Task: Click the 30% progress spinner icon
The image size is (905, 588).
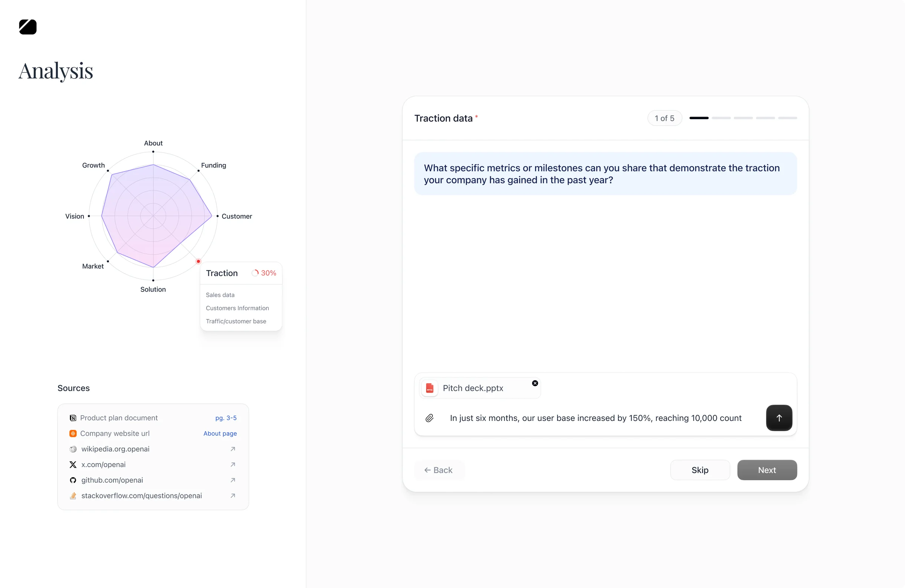Action: (x=255, y=273)
